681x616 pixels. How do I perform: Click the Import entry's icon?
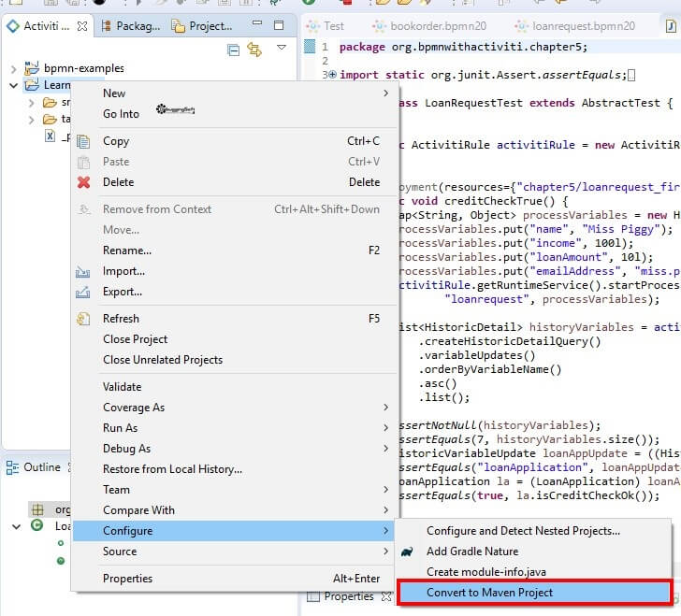pos(82,272)
